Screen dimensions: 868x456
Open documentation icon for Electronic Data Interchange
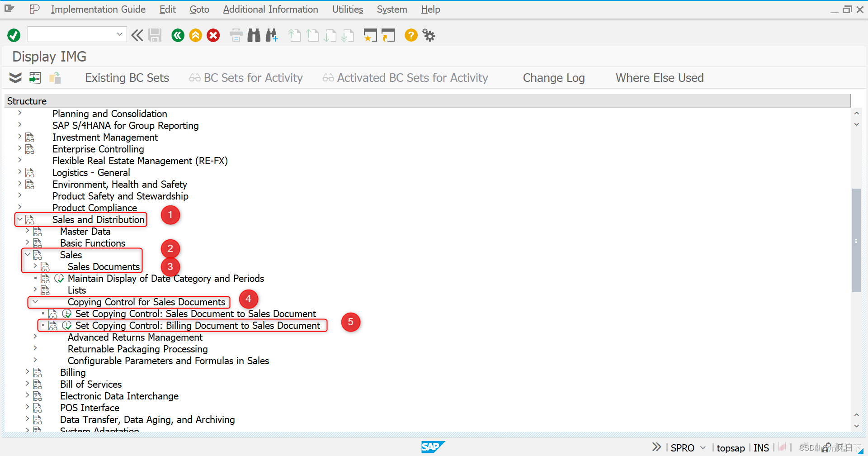pyautogui.click(x=38, y=396)
